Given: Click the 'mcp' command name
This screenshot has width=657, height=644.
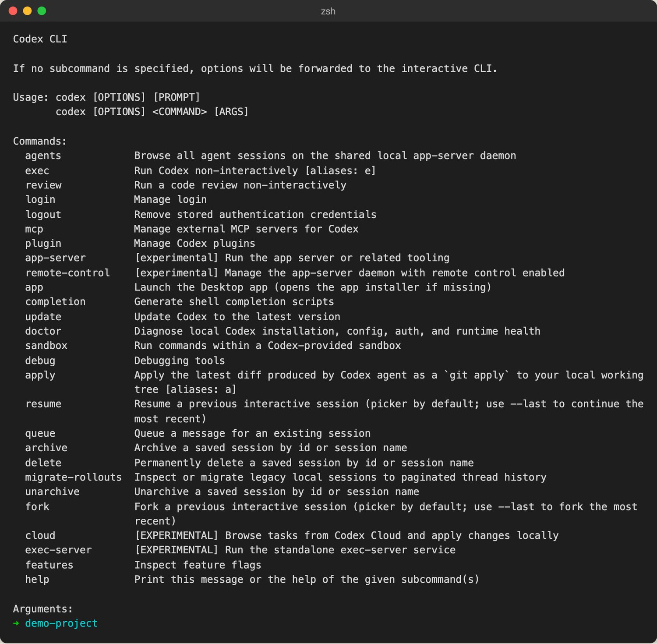Looking at the screenshot, I should click(x=34, y=229).
